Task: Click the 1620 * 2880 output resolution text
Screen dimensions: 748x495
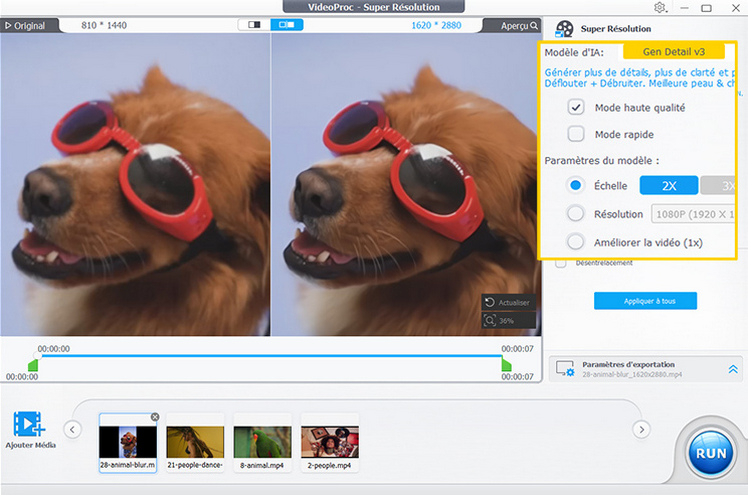Action: point(436,25)
